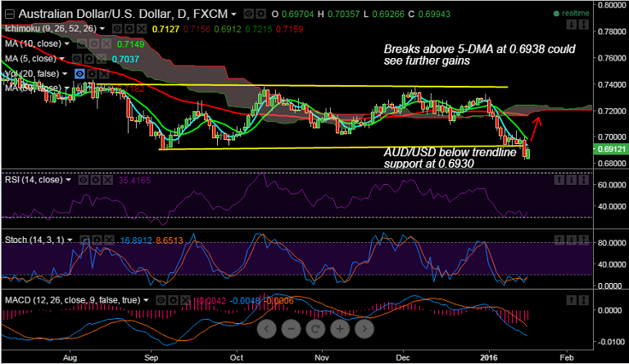
Task: Move the Stoch pane down
Action: (571, 240)
